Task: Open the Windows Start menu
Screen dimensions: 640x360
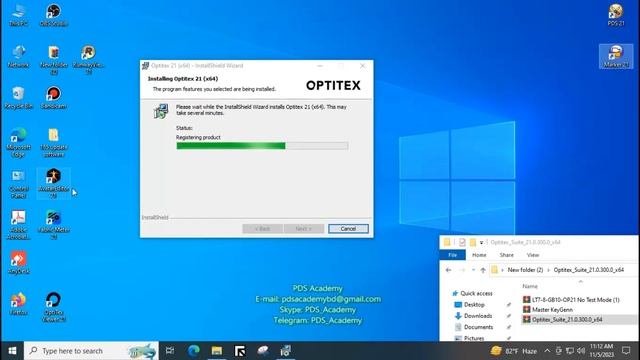Action: click(12, 351)
